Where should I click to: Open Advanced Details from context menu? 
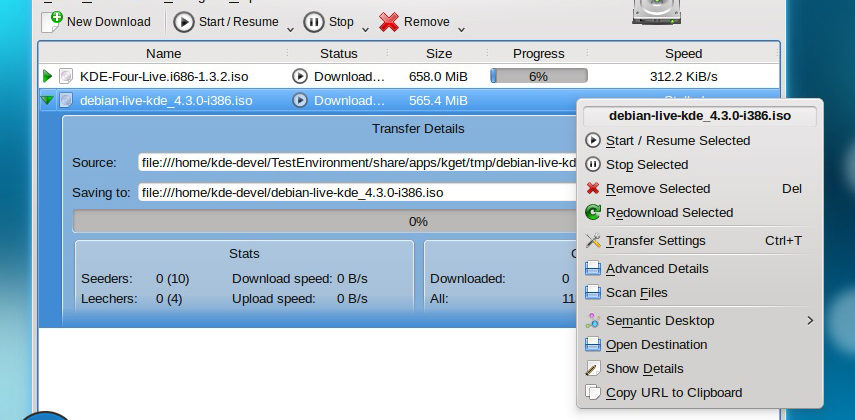tap(700, 269)
